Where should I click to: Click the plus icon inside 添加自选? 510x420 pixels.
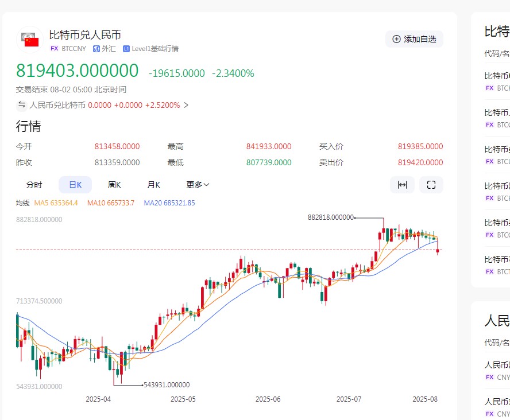pyautogui.click(x=395, y=38)
